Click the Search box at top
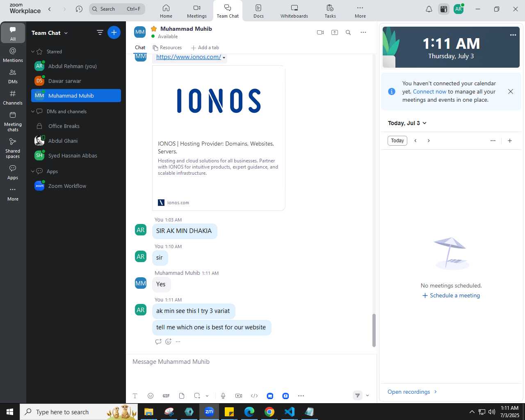This screenshot has height=420, width=525. [x=117, y=9]
